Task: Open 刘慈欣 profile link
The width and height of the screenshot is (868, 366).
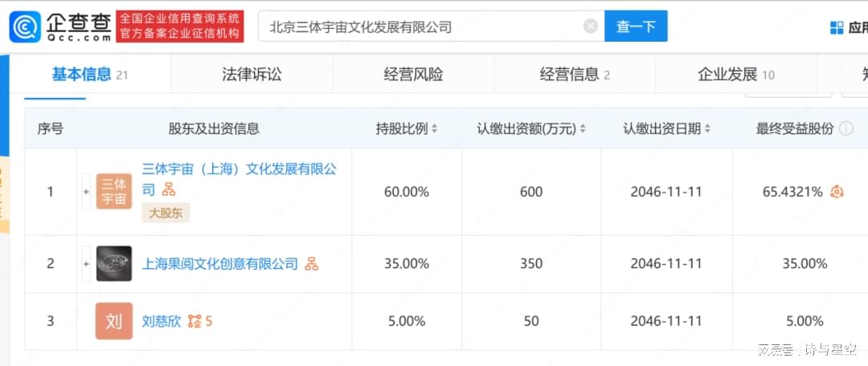Action: click(x=161, y=321)
